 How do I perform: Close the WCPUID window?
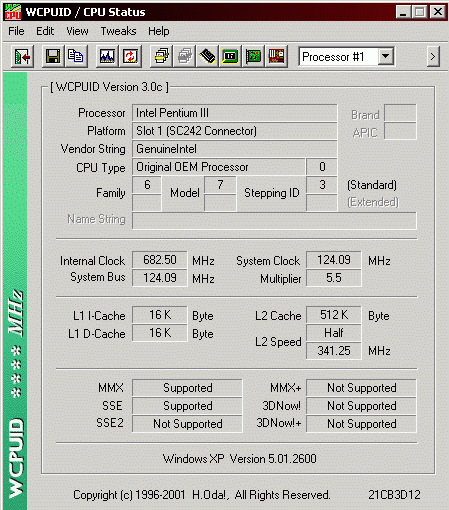438,12
